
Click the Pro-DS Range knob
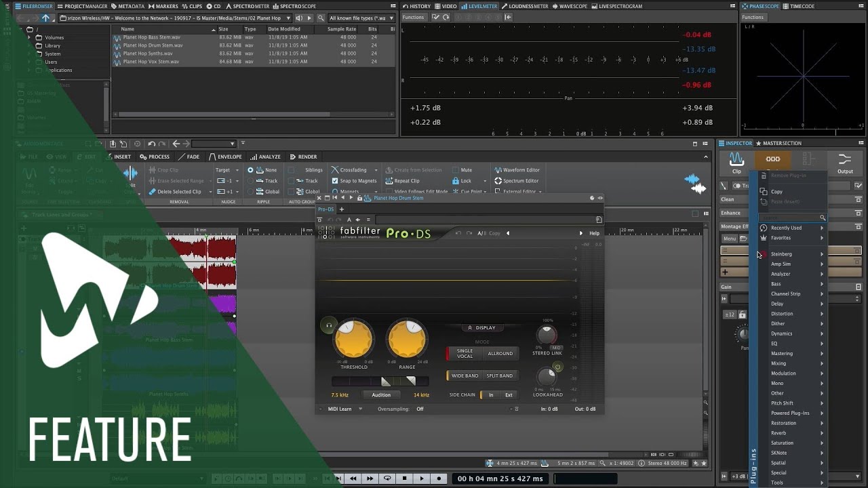click(x=407, y=340)
